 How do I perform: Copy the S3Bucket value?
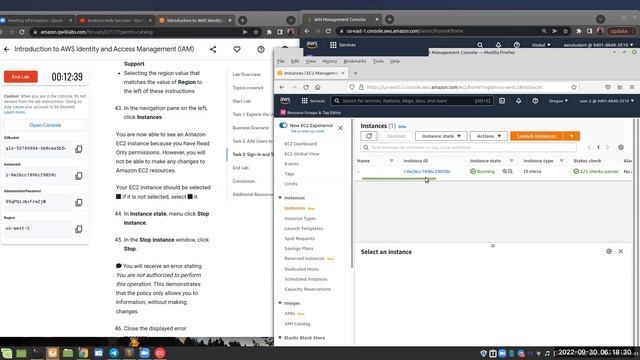point(79,149)
